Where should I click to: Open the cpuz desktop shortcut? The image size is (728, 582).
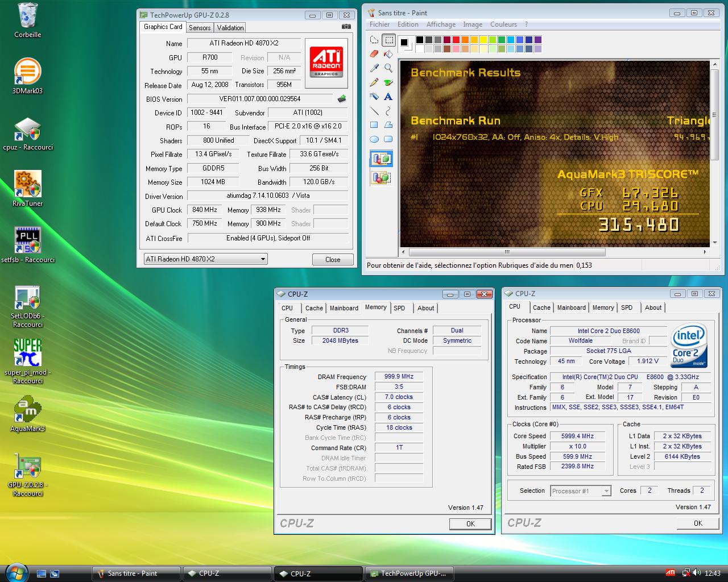click(x=27, y=134)
